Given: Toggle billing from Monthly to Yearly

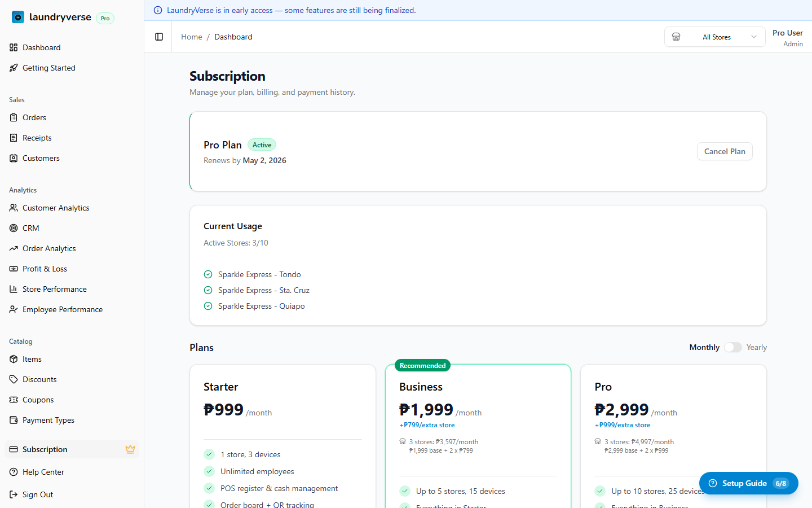Looking at the screenshot, I should tap(732, 347).
